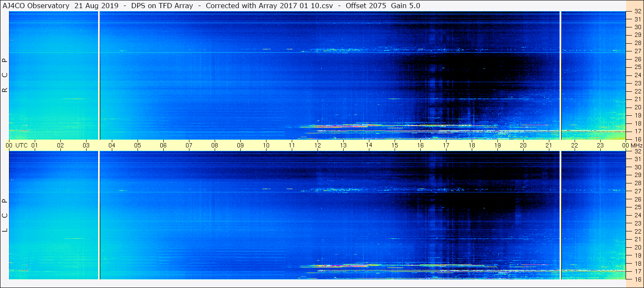This screenshot has width=644, height=288.
Task: Click the 29 MHz label of the LCP panel
Action: click(x=638, y=175)
